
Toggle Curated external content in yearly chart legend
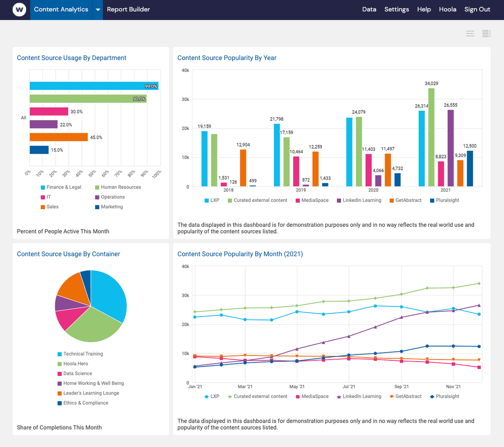point(257,200)
